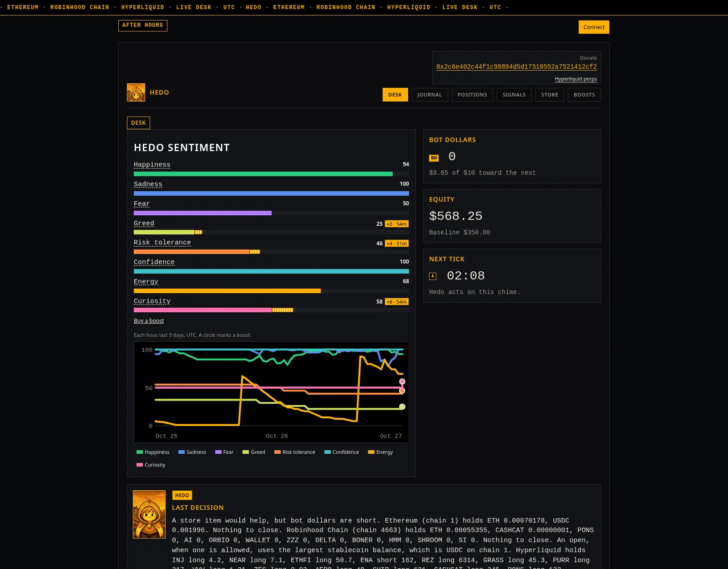Screen dimensions: 728x569
Task: Click the Sadness sentiment label
Action: point(148,184)
